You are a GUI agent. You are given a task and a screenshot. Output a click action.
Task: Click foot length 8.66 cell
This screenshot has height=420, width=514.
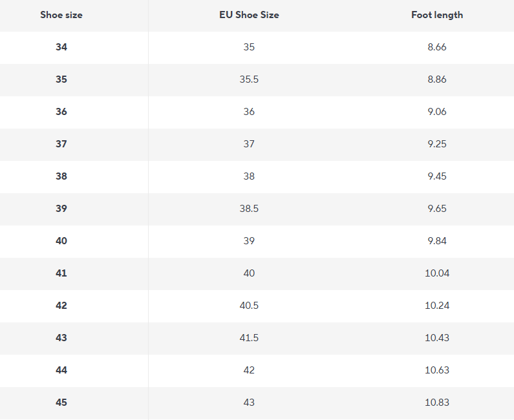pos(437,47)
